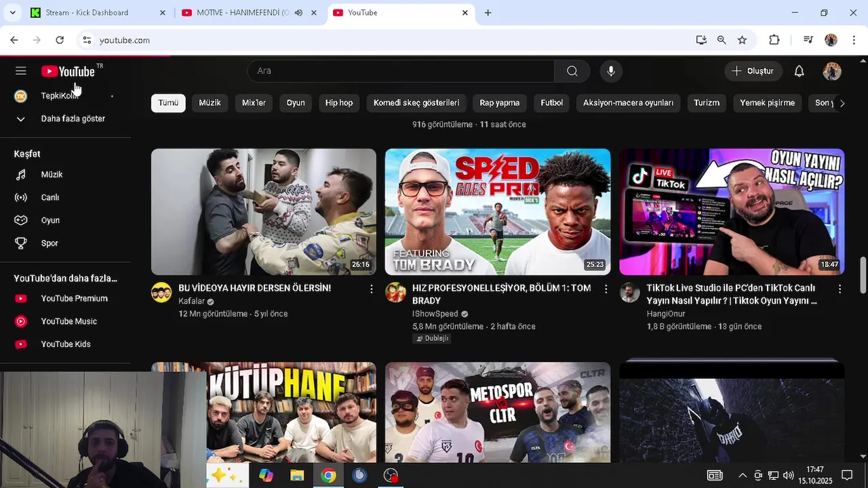Show hidden system tray icons
Viewport: 868px width, 488px height.
(x=743, y=475)
